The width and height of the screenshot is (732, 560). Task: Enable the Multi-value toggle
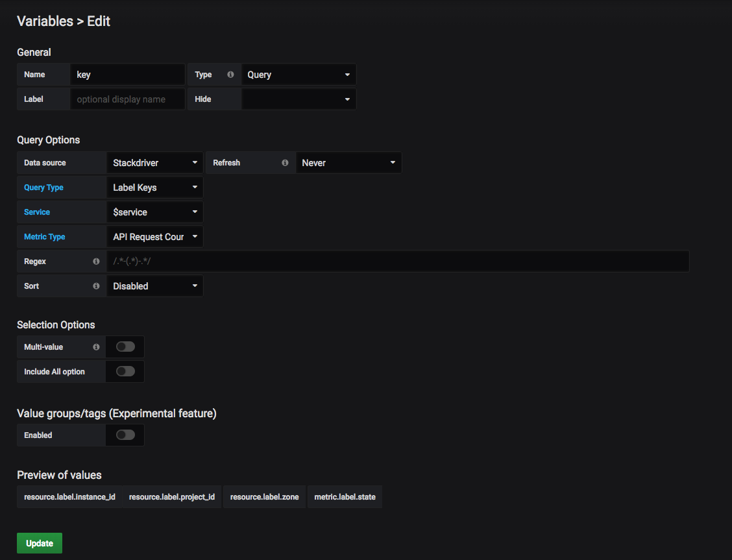pyautogui.click(x=125, y=347)
